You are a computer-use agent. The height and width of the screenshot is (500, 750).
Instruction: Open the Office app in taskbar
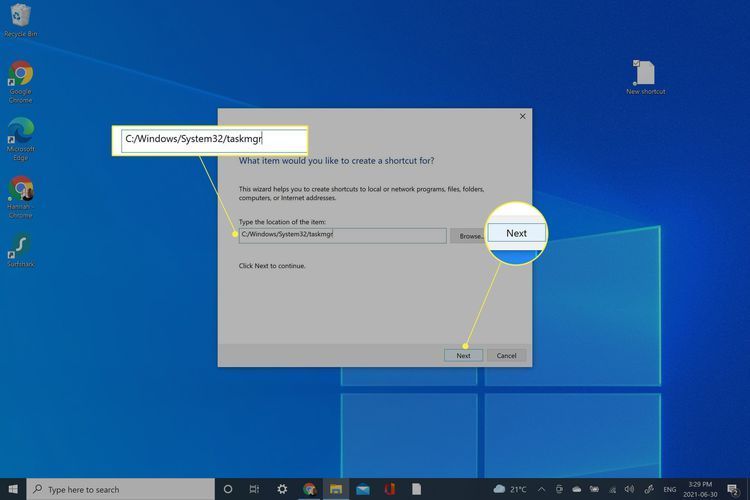[390, 489]
